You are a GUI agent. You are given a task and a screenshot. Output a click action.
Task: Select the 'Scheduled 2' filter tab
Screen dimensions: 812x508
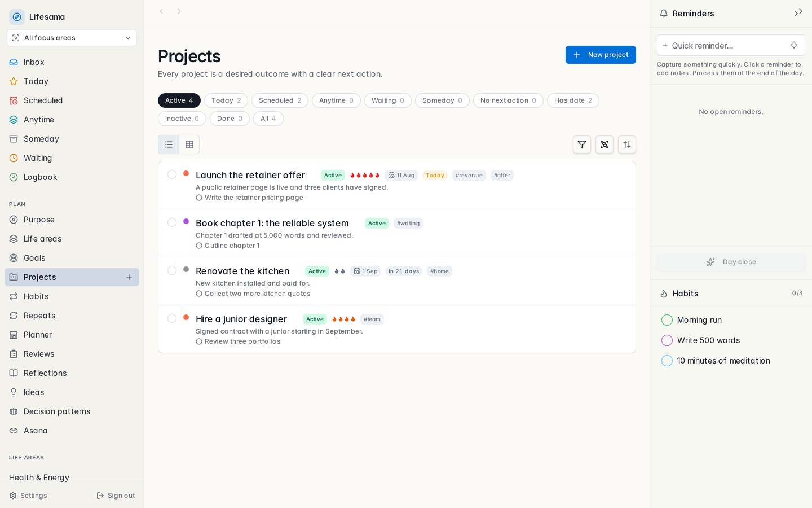point(280,100)
